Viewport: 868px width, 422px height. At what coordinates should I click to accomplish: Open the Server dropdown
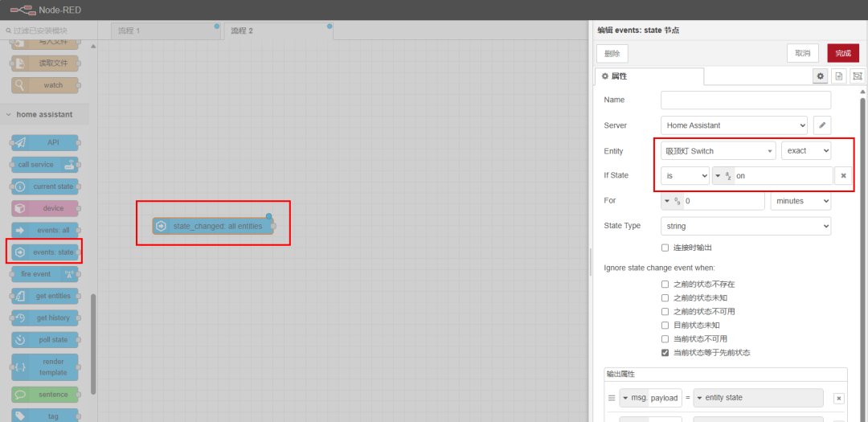(x=734, y=125)
